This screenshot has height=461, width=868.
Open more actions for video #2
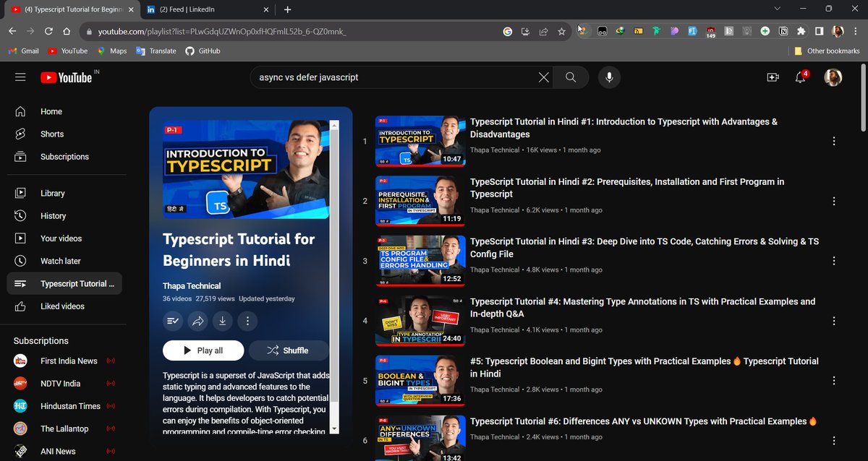pos(834,202)
